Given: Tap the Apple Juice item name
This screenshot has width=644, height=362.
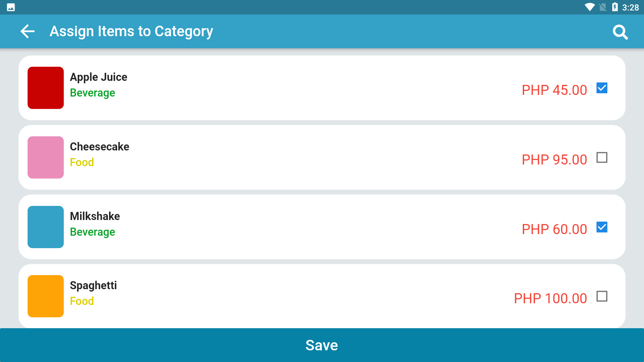Looking at the screenshot, I should (99, 77).
